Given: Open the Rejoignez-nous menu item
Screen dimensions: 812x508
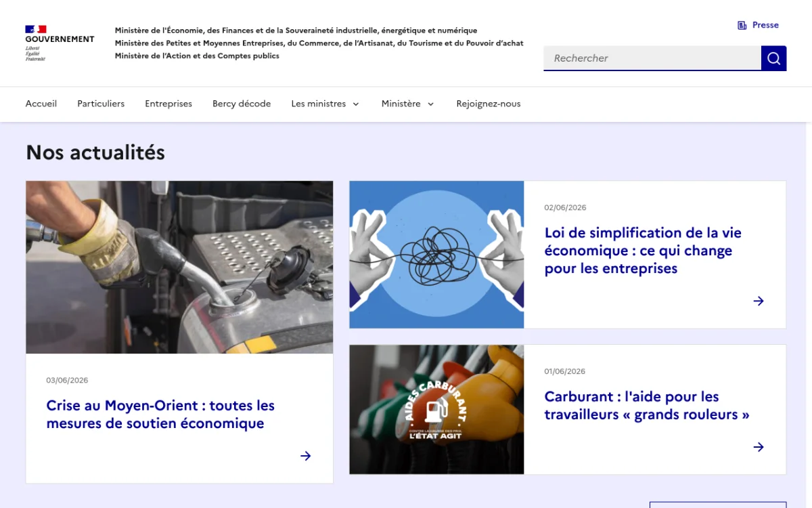Looking at the screenshot, I should [489, 104].
